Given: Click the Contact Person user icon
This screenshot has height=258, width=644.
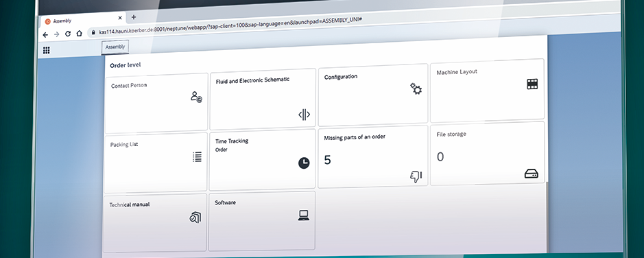Looking at the screenshot, I should (196, 97).
